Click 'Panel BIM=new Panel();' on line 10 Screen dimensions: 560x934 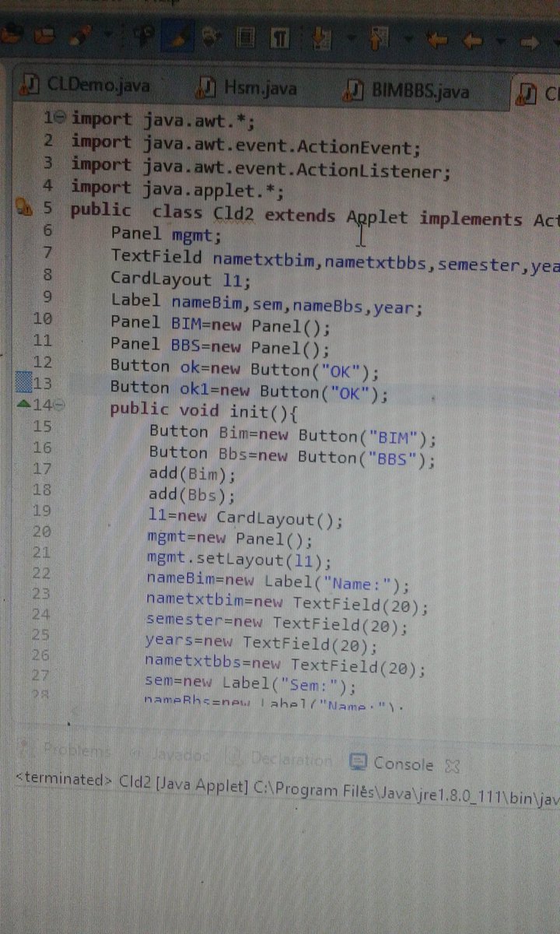coord(220,323)
